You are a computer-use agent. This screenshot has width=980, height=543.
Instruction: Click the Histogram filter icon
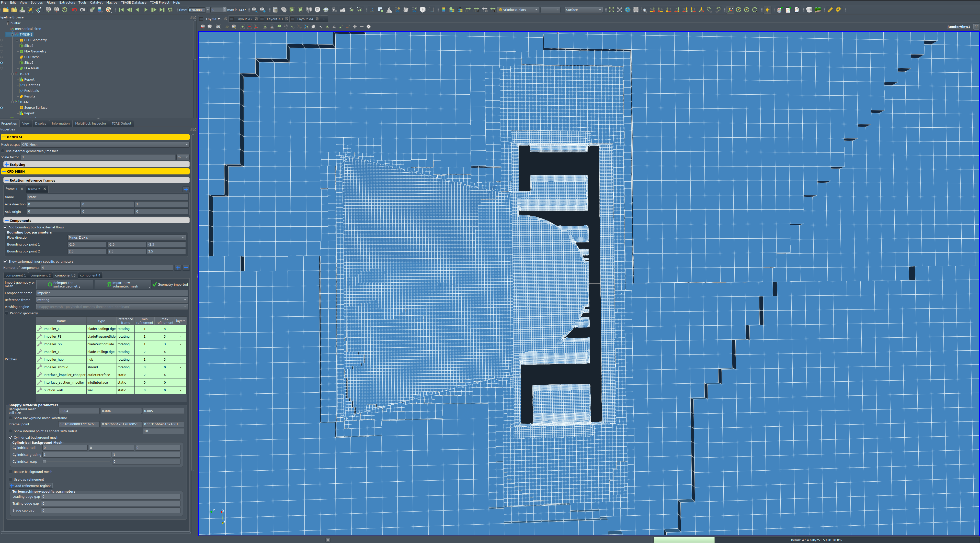pyautogui.click(x=389, y=10)
